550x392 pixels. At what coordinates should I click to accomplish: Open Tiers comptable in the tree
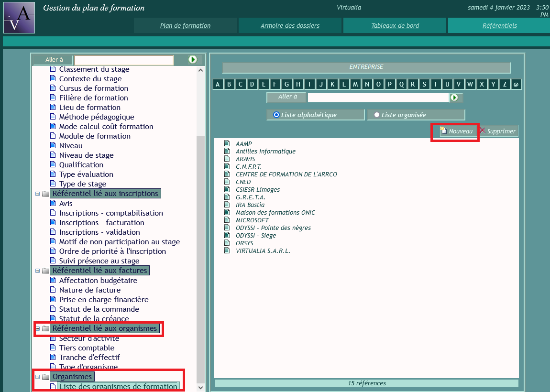tap(87, 348)
